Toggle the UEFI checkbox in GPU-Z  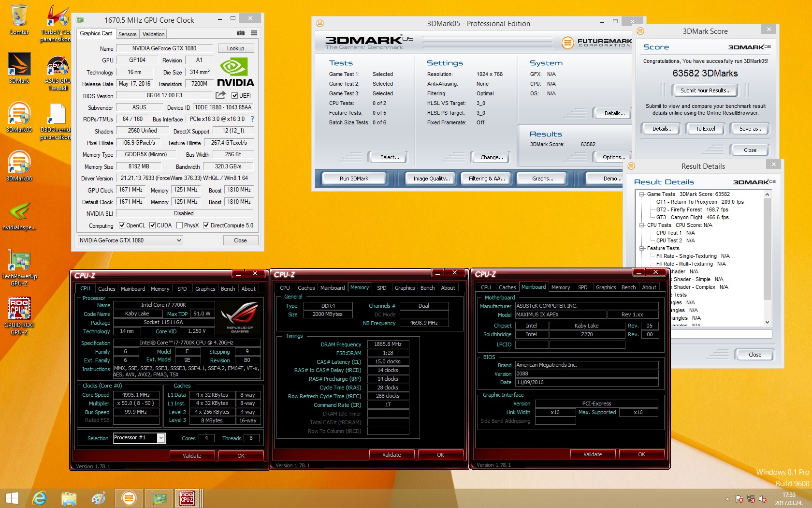(x=234, y=96)
